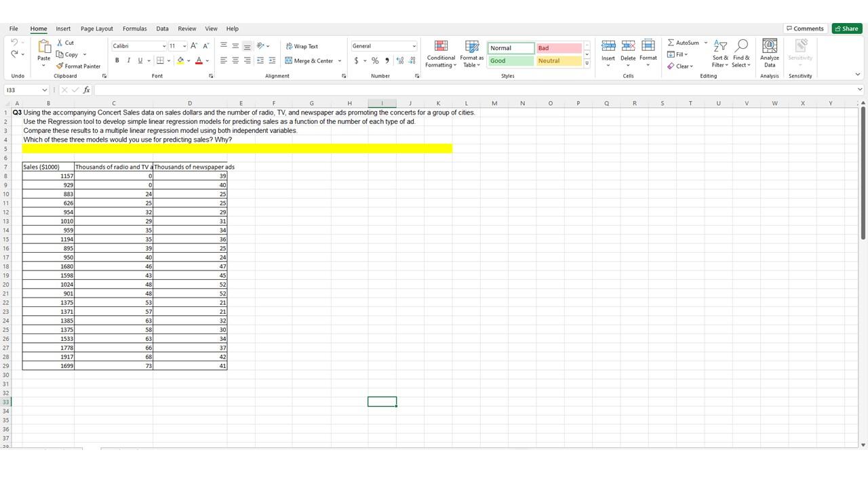868x488 pixels.
Task: Apply the Borders icon
Action: pos(160,60)
